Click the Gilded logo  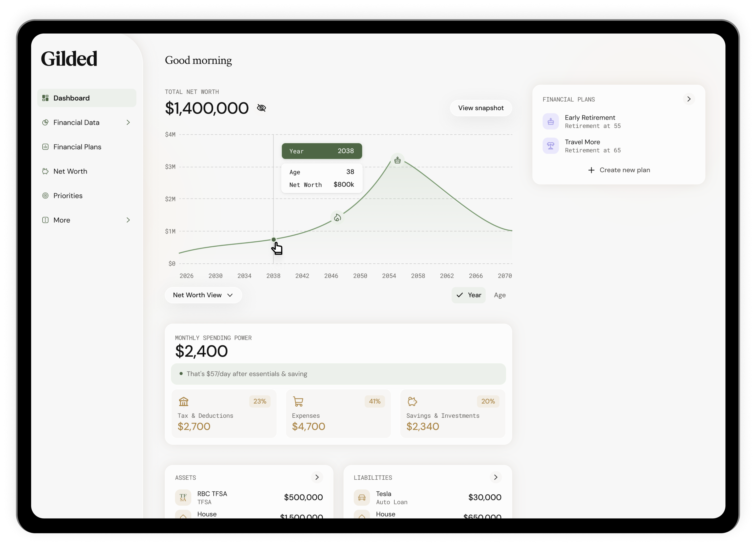coord(69,59)
